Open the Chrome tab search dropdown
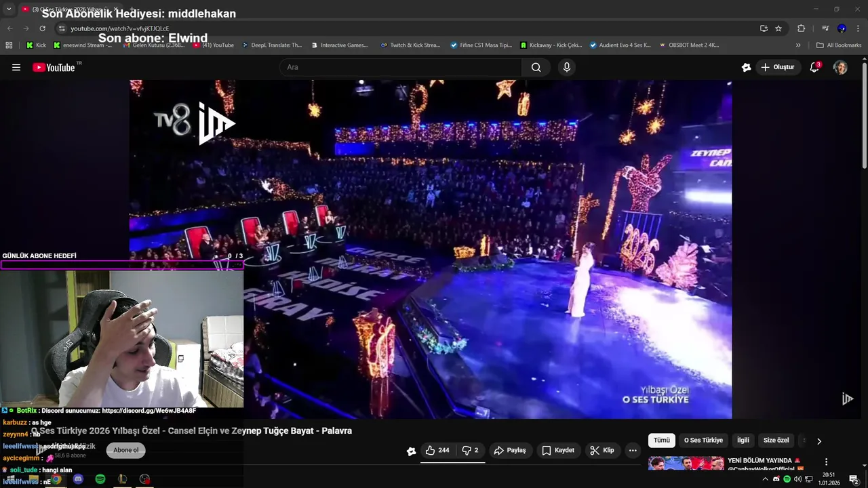Image resolution: width=868 pixels, height=488 pixels. [x=9, y=9]
